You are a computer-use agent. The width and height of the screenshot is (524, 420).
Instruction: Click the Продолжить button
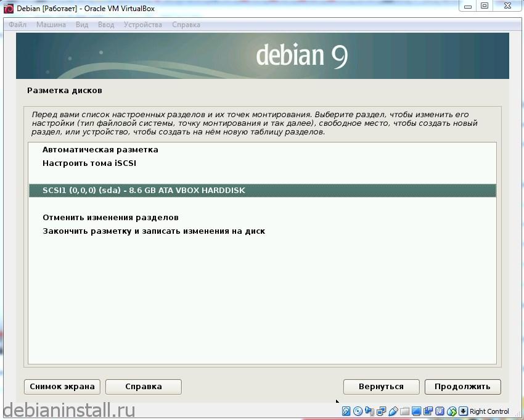pos(462,387)
